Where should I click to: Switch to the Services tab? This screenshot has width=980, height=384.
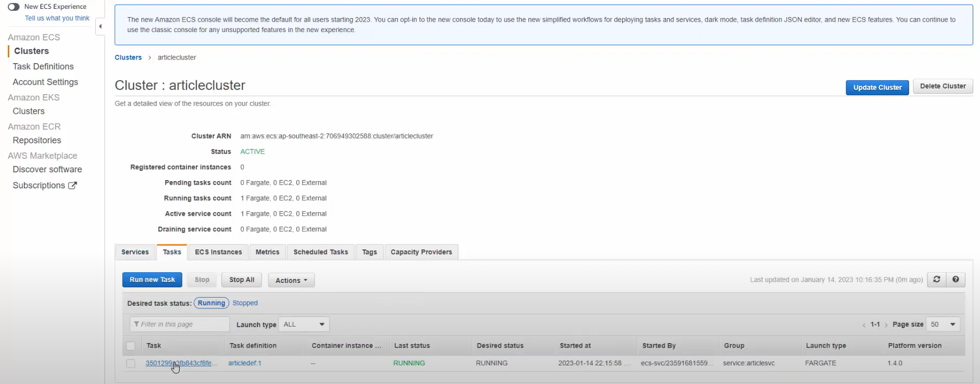135,252
